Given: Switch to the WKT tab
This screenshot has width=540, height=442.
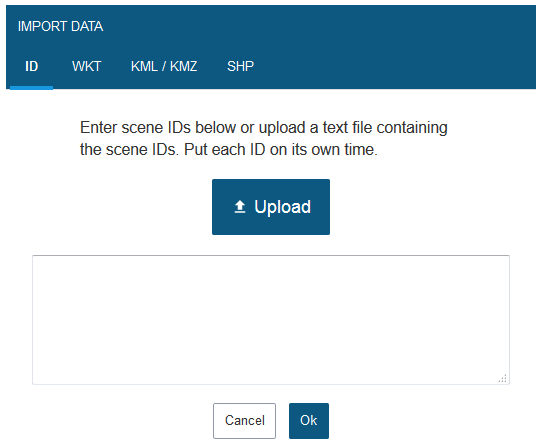Looking at the screenshot, I should pyautogui.click(x=86, y=66).
